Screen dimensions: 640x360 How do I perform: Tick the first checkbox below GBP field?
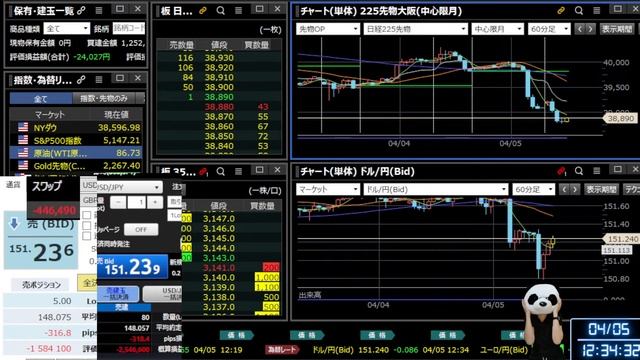point(87,215)
